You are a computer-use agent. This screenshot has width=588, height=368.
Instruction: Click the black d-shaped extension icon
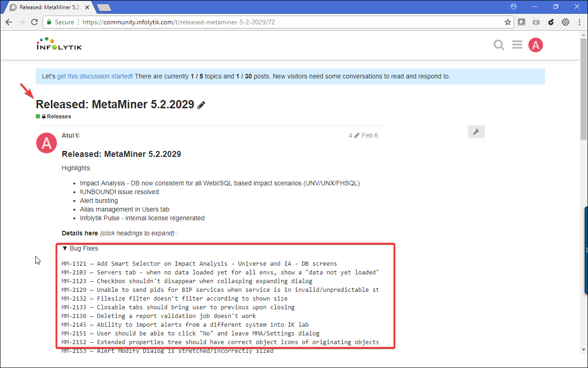pyautogui.click(x=551, y=22)
